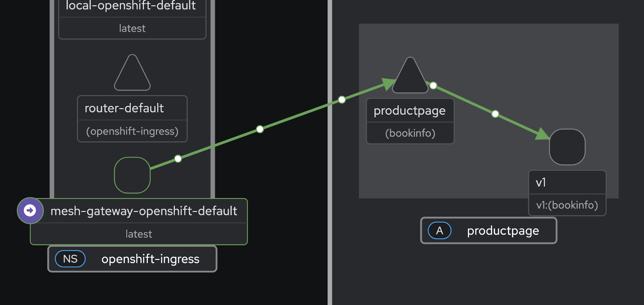Click the mesh-gateway-openshift-default rounded square workload node
This screenshot has height=305, width=644.
coord(132,175)
